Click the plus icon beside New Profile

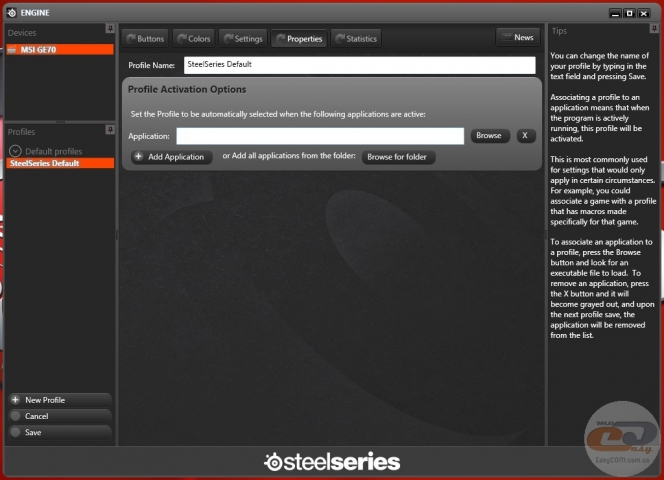pos(15,400)
